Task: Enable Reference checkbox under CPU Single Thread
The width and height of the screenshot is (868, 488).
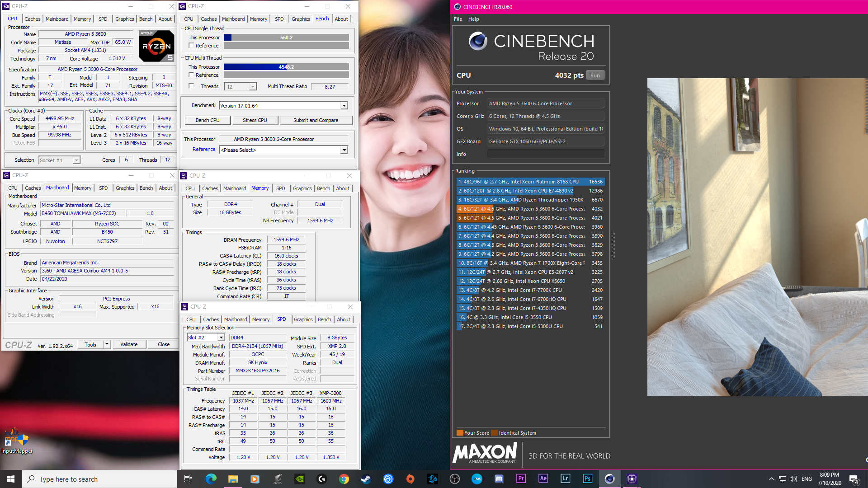Action: click(191, 46)
